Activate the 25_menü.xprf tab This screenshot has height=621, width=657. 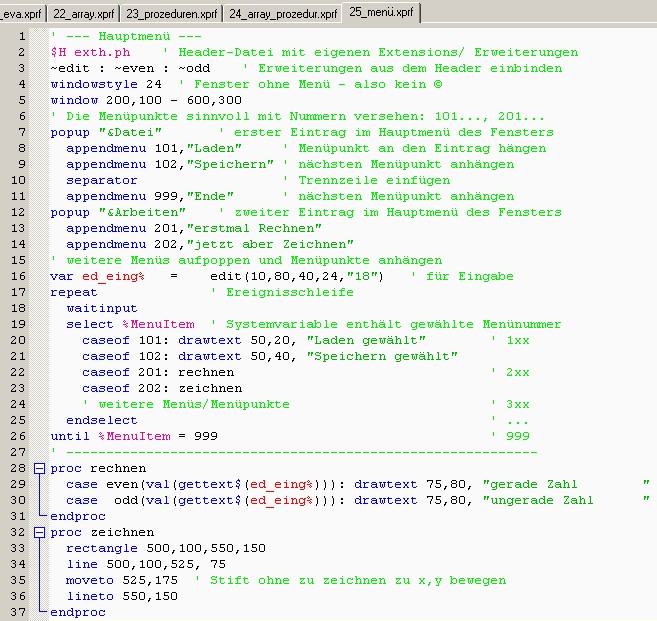click(x=381, y=12)
